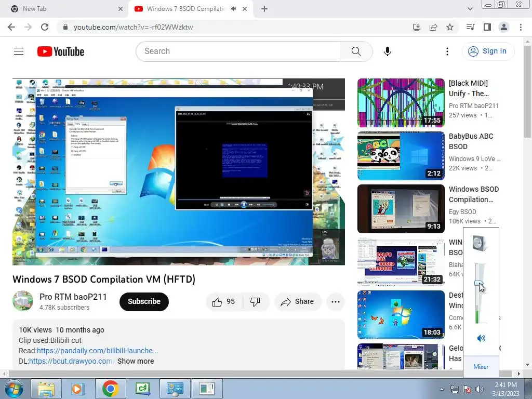This screenshot has height=399, width=532.
Task: Open the tab search dropdown chevron
Action: (x=470, y=9)
